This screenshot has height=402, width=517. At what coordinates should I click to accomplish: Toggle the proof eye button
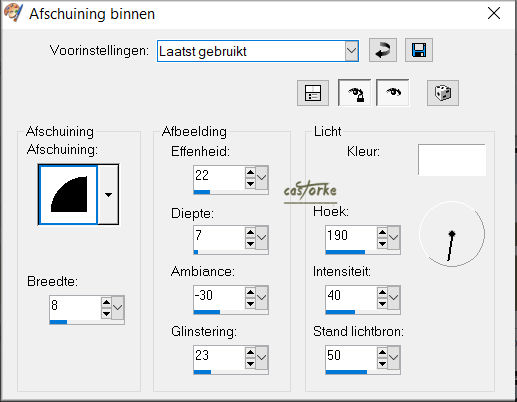[x=393, y=93]
